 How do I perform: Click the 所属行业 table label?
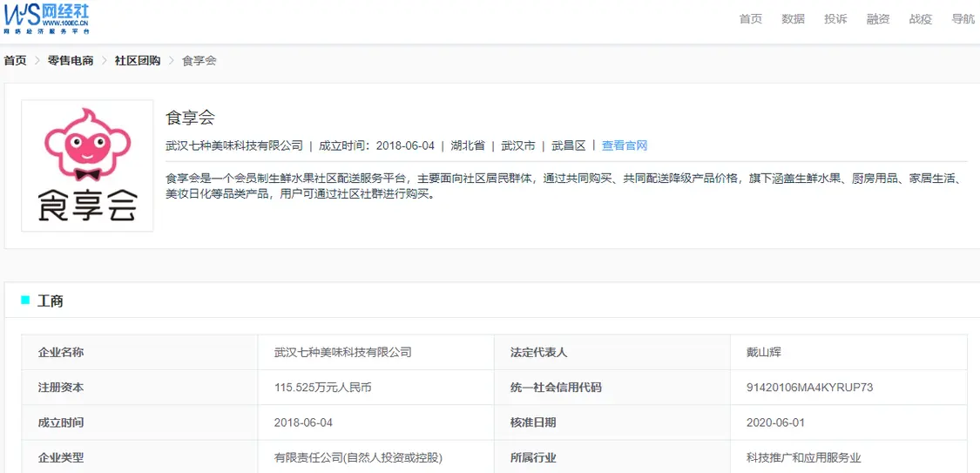(533, 458)
